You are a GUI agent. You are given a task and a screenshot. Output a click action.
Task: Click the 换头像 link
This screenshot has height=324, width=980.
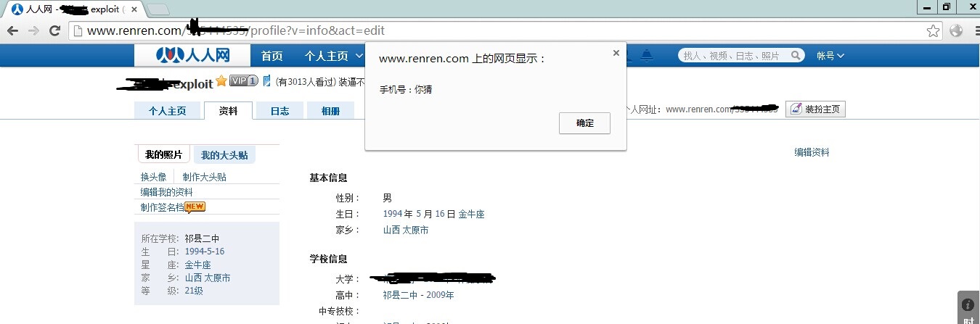(154, 177)
